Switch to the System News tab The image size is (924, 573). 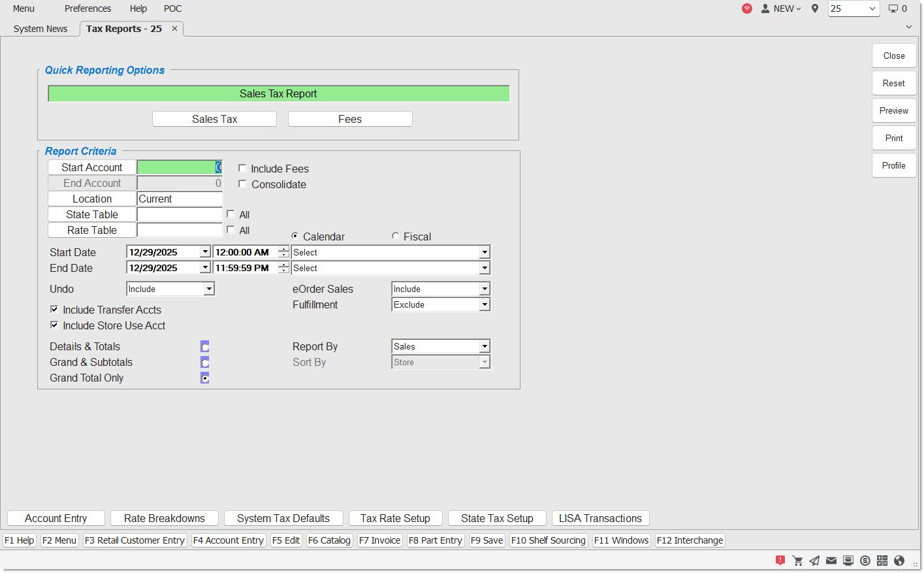click(40, 29)
